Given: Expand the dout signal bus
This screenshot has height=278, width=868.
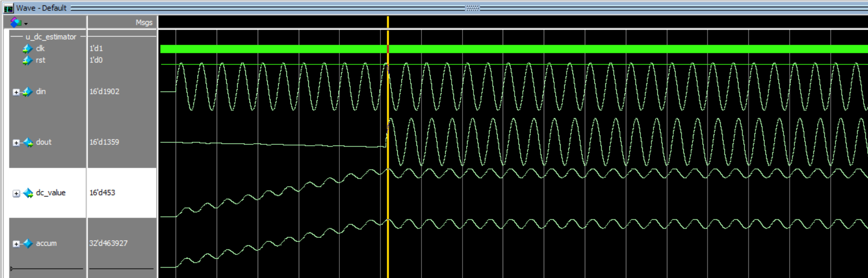Looking at the screenshot, I should tap(16, 143).
